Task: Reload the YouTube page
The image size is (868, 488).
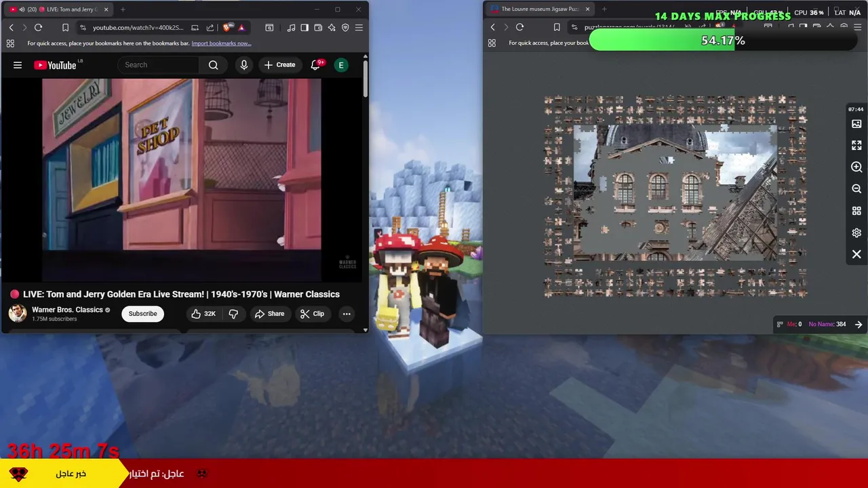Action: click(x=38, y=27)
